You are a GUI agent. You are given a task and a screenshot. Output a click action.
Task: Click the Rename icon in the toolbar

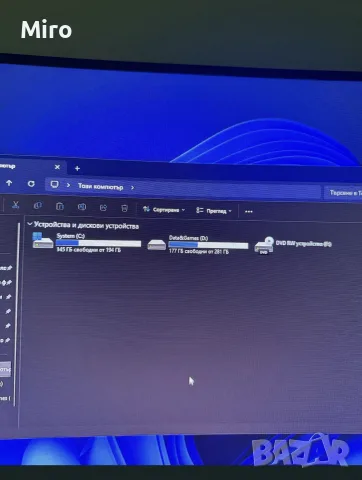pos(82,207)
